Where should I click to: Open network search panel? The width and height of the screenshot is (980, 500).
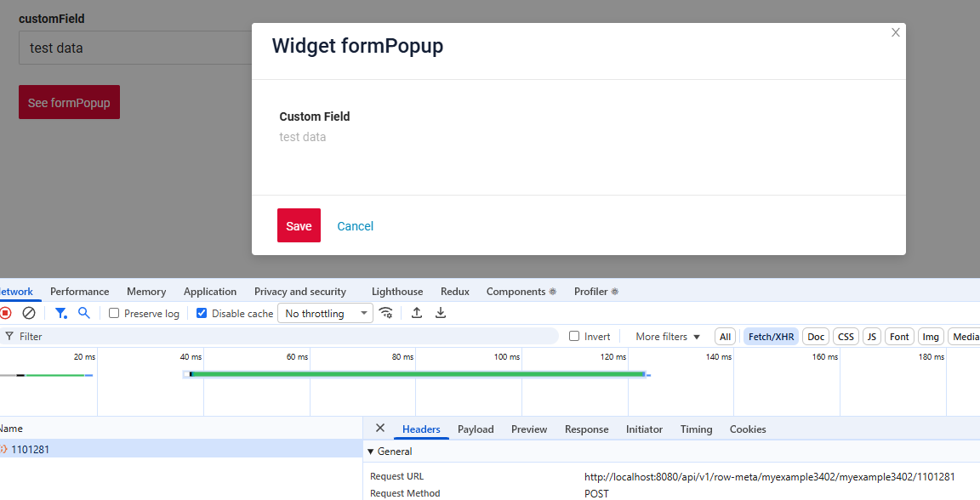pos(83,313)
